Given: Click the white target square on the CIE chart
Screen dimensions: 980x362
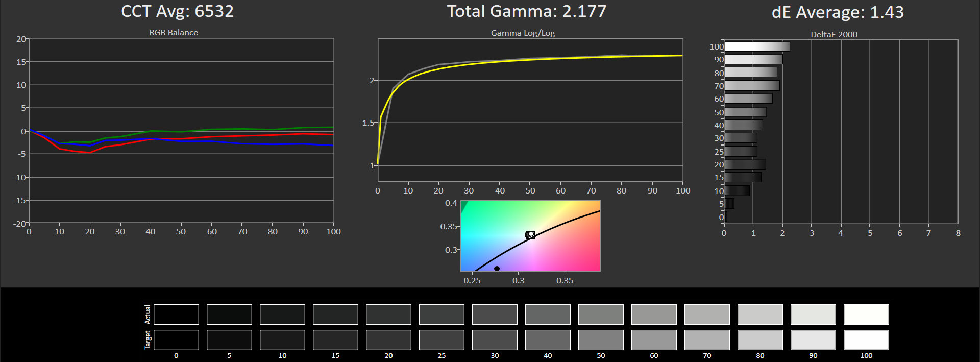Looking at the screenshot, I should 531,235.
